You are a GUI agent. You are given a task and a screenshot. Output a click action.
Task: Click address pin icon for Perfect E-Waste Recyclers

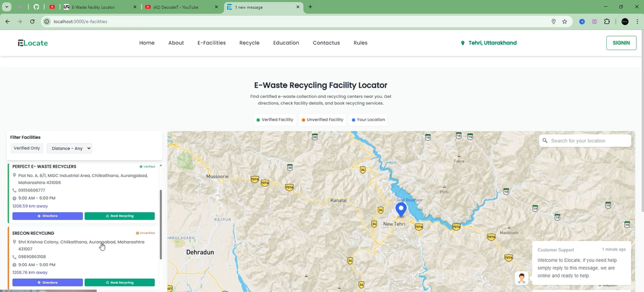pyautogui.click(x=14, y=175)
